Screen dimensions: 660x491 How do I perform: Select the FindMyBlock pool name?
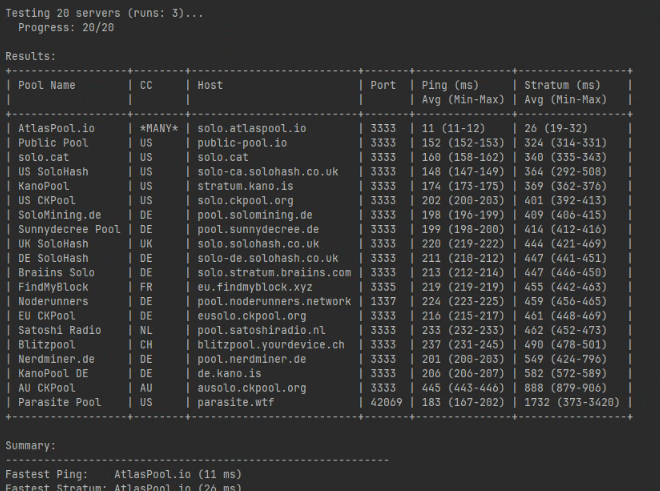[53, 287]
